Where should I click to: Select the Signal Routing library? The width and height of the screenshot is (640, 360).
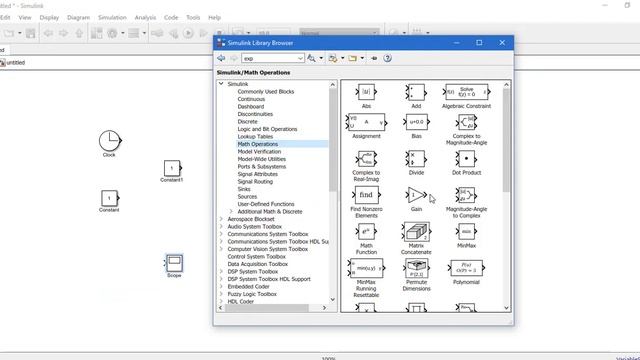[255, 181]
